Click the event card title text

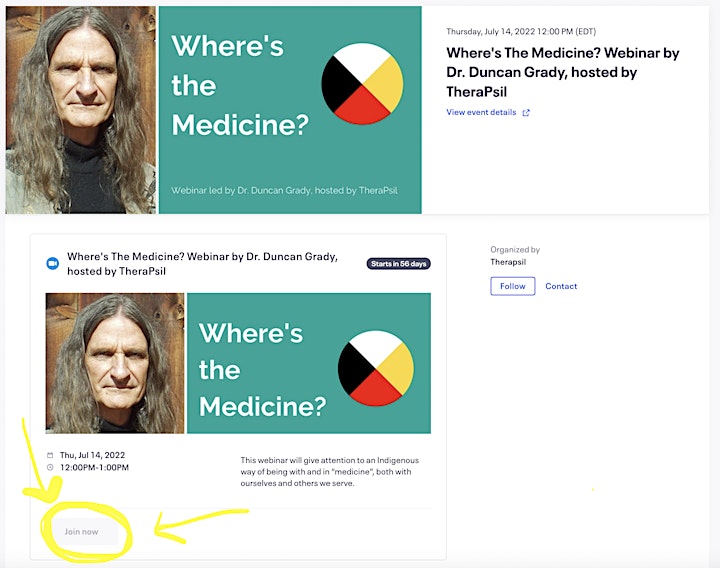click(202, 264)
